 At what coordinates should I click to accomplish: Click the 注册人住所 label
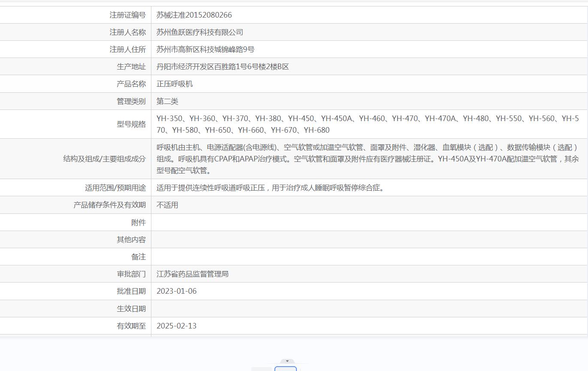click(128, 49)
